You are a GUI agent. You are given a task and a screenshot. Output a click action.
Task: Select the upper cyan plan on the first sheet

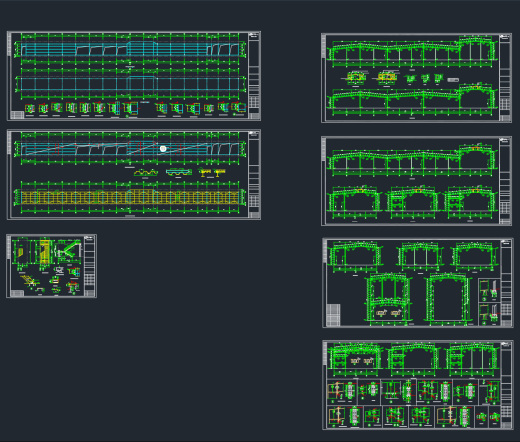(x=130, y=49)
